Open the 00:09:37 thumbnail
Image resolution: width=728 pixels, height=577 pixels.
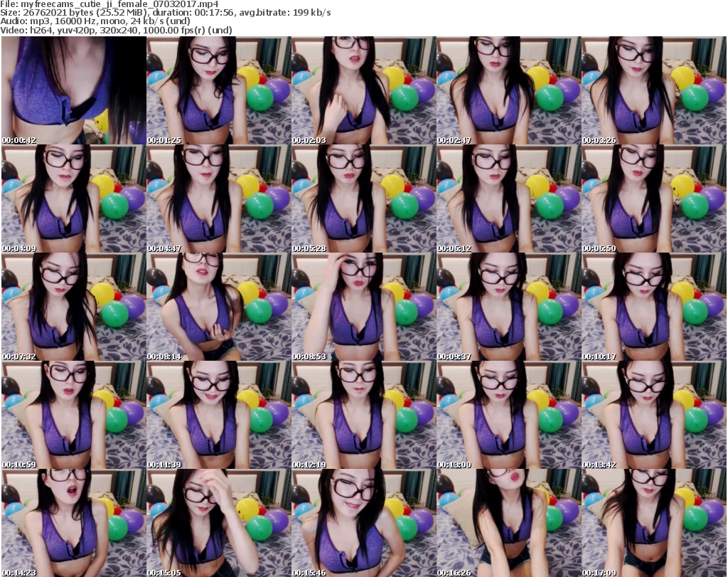509,307
